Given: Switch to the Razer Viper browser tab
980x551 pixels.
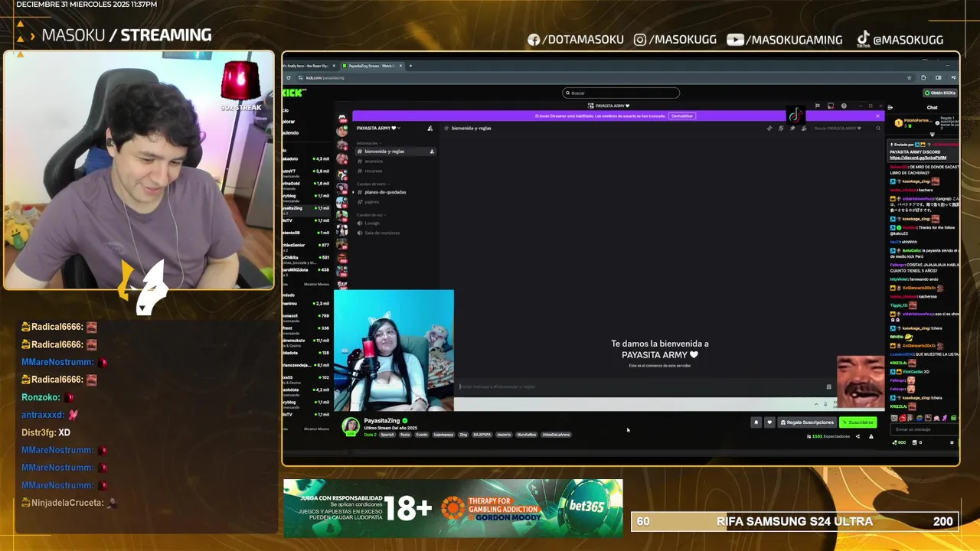Looking at the screenshot, I should (x=310, y=66).
